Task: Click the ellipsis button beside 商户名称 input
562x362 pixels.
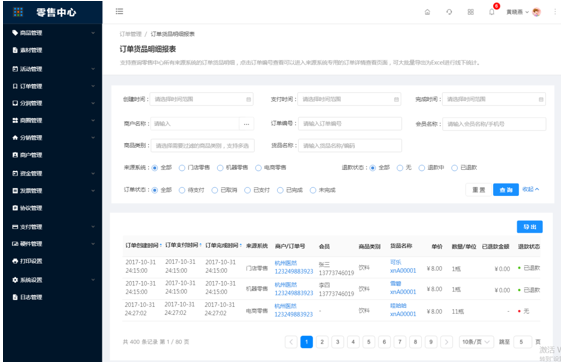Action: tap(247, 124)
